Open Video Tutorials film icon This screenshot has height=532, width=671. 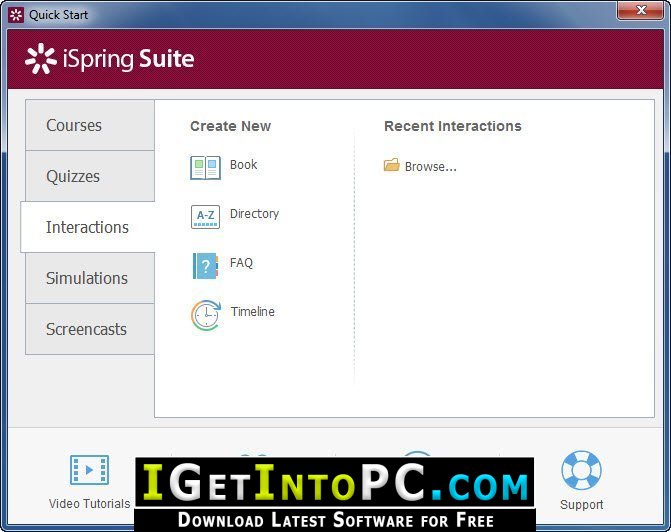89,470
